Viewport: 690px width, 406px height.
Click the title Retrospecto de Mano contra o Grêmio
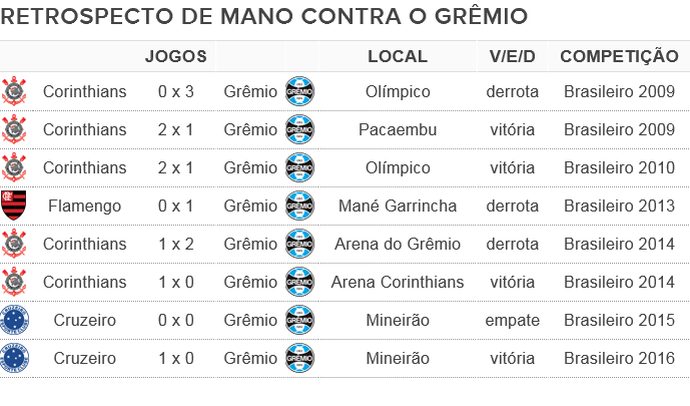266,17
